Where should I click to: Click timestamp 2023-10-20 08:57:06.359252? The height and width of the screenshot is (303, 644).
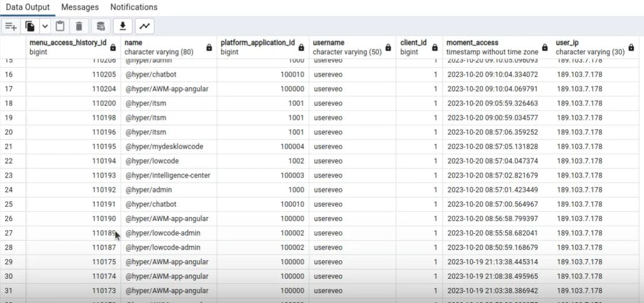click(497, 132)
